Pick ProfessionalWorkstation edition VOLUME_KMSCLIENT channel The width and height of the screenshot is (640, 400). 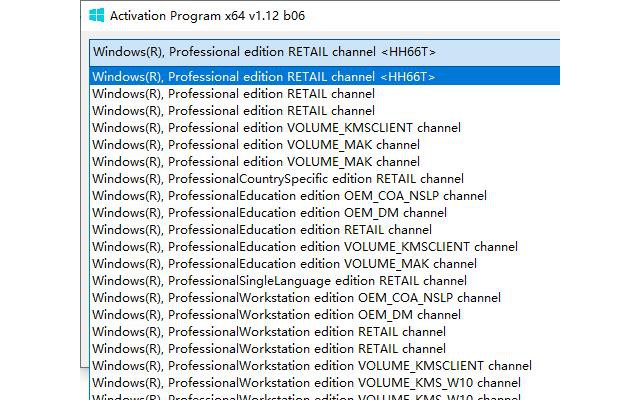coord(324,366)
